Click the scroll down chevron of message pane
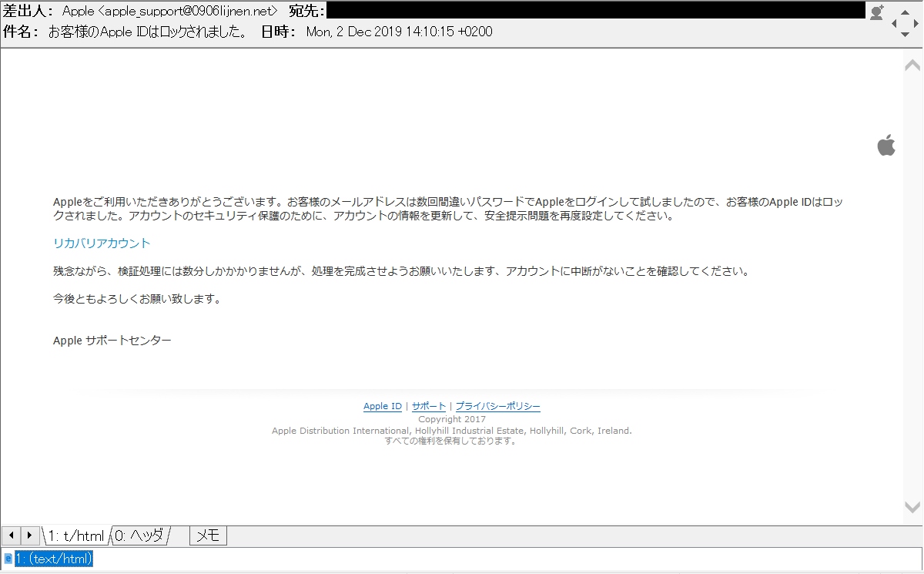The height and width of the screenshot is (574, 924). 912,507
